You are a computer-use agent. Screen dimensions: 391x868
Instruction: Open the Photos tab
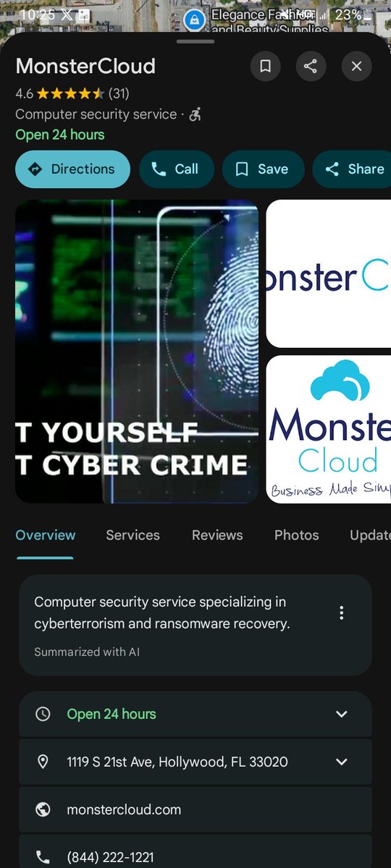(297, 535)
